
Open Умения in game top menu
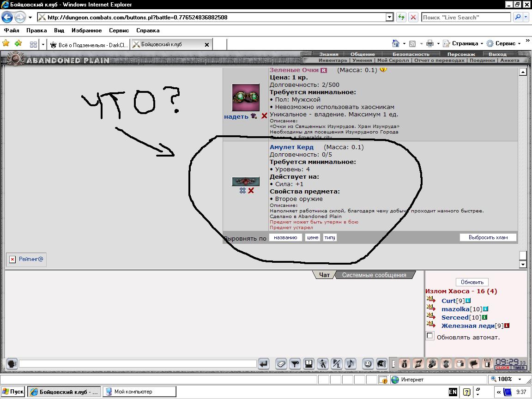point(362,60)
